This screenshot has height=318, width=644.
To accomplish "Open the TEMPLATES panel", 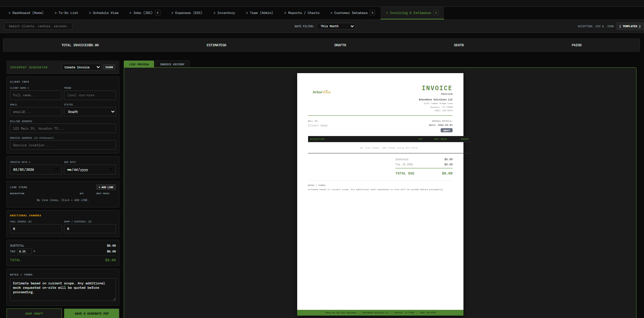I will 629,26.
